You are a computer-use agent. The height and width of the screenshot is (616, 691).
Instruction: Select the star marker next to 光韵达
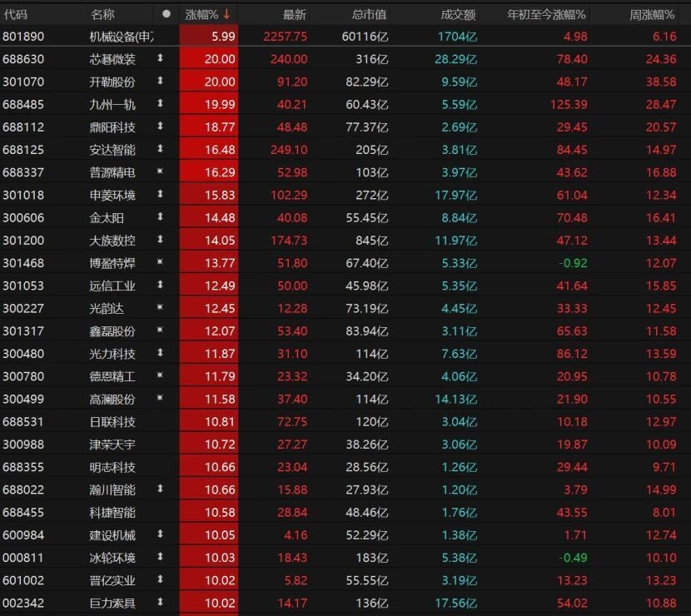(x=160, y=307)
